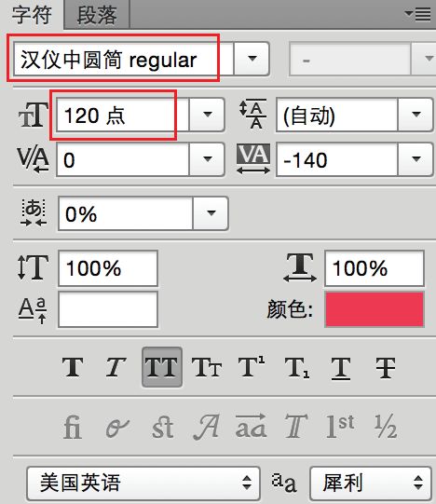Click the fi standard ligatures icon
This screenshot has height=504, width=436.
72,427
